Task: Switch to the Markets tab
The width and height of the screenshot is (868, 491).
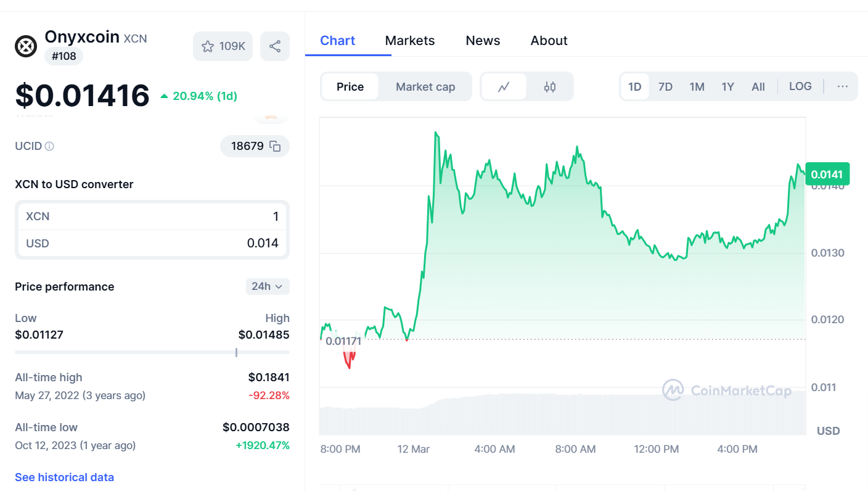Action: coord(409,40)
